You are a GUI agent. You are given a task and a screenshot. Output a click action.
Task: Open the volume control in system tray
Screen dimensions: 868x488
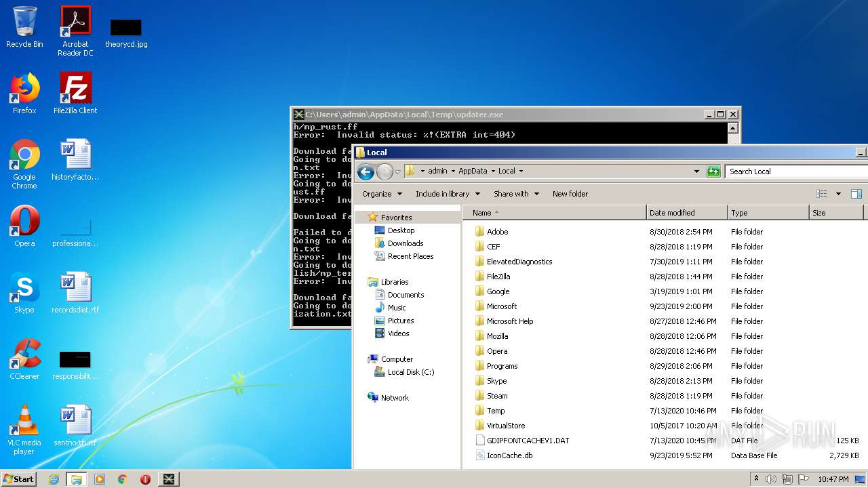(771, 479)
